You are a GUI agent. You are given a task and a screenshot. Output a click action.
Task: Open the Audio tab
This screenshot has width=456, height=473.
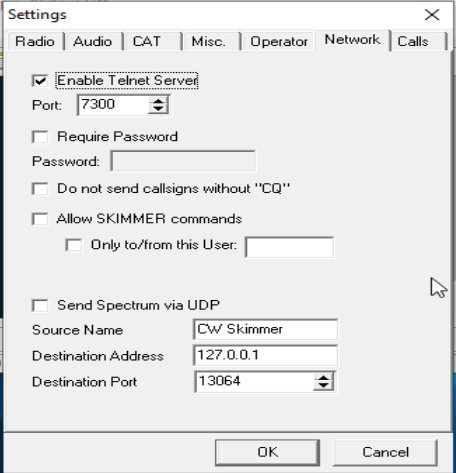pos(93,42)
